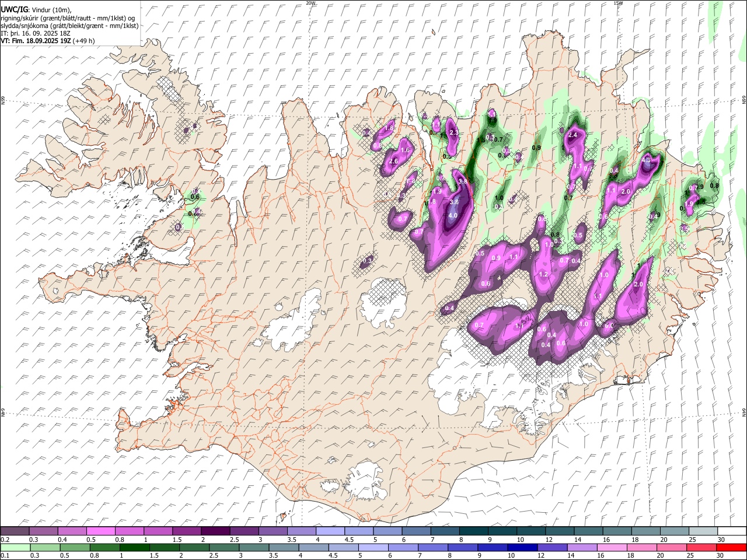Pick the bottom legend swatch starting at 0.8

(x=104, y=548)
